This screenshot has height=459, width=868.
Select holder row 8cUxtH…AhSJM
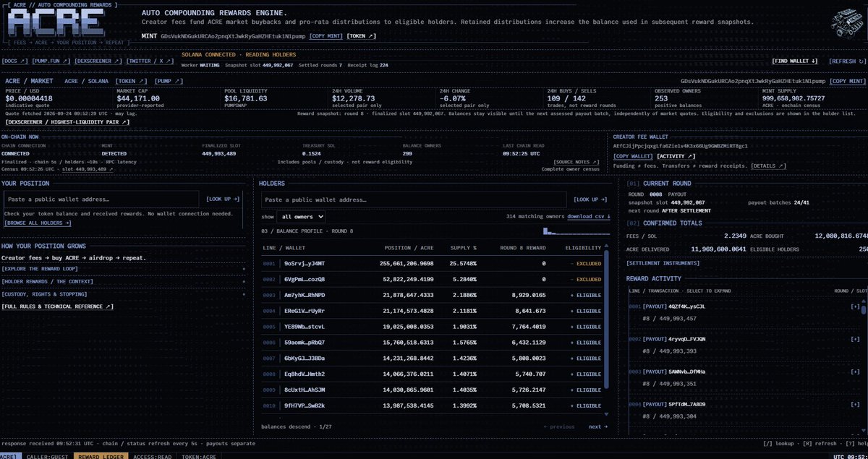433,390
